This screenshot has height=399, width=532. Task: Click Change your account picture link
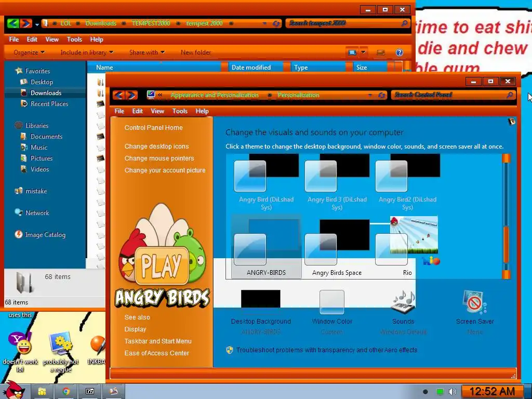pos(165,170)
